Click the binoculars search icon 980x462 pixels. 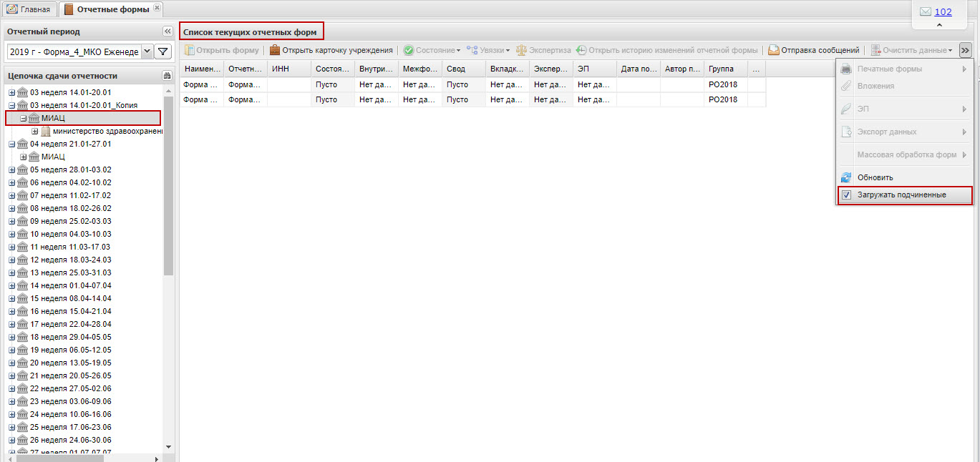click(167, 76)
